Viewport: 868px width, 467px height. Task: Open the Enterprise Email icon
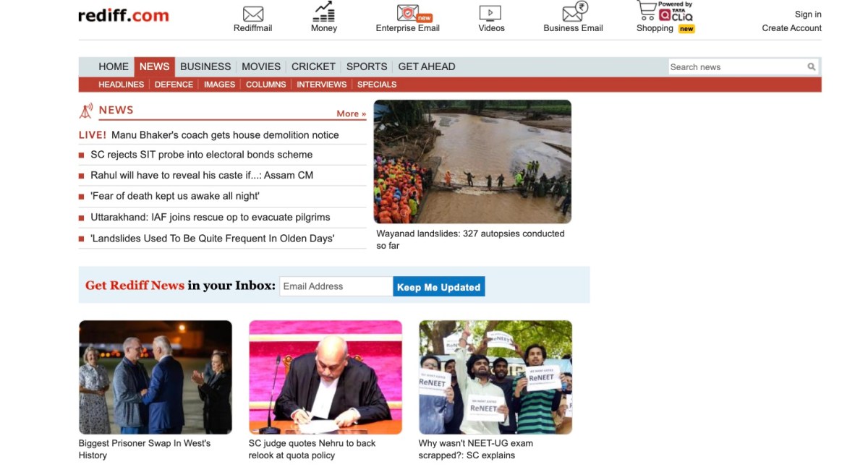pos(409,13)
